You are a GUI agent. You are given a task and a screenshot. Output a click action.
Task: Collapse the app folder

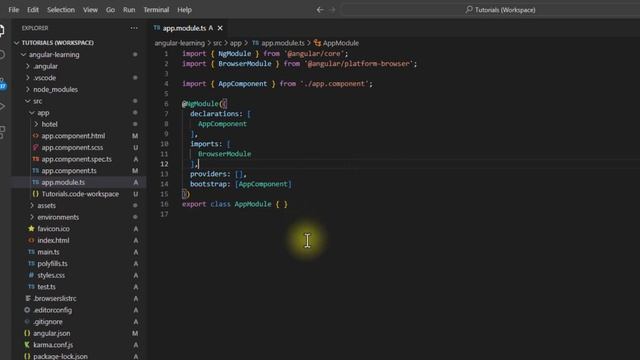[x=43, y=113]
